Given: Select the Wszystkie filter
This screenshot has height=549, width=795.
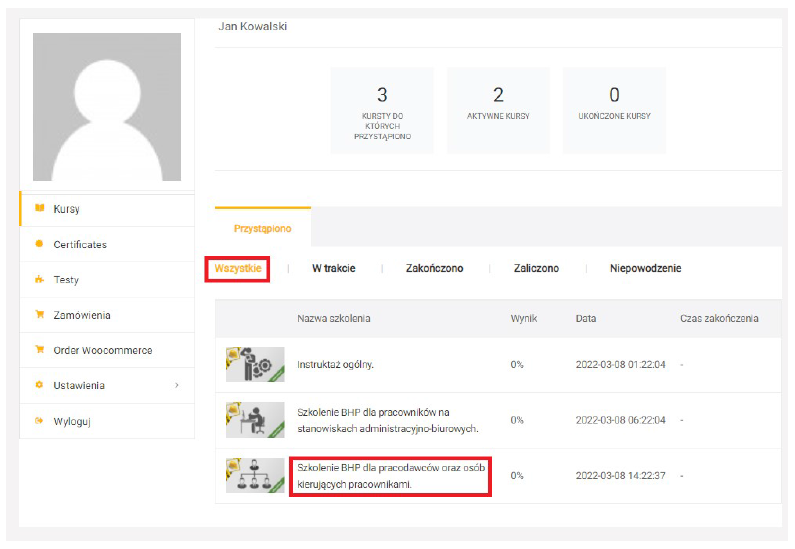Looking at the screenshot, I should click(x=238, y=268).
